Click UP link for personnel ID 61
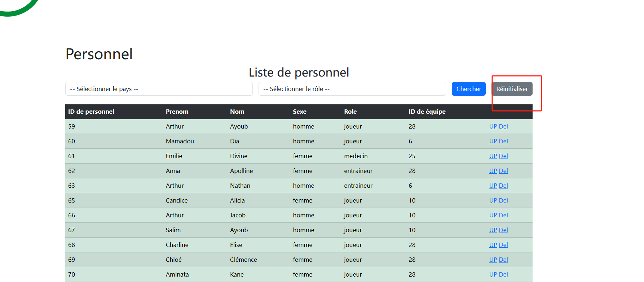 tap(493, 156)
